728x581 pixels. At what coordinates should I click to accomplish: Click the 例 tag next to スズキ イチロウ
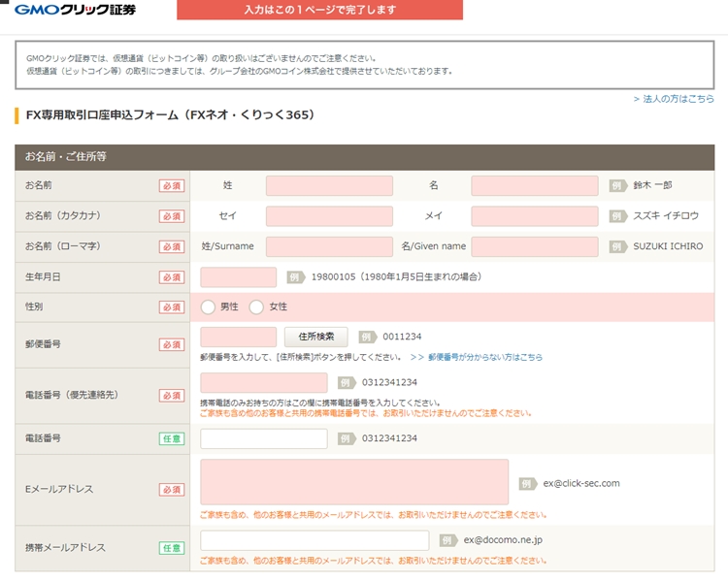(617, 216)
